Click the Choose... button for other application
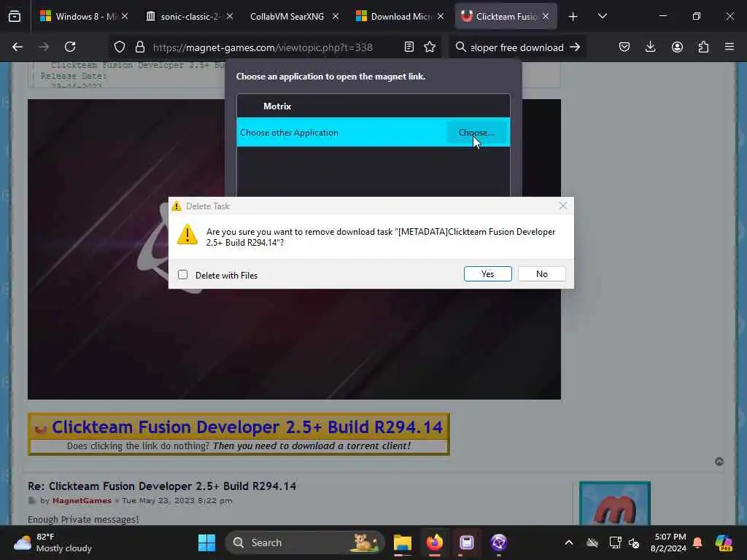 (476, 133)
